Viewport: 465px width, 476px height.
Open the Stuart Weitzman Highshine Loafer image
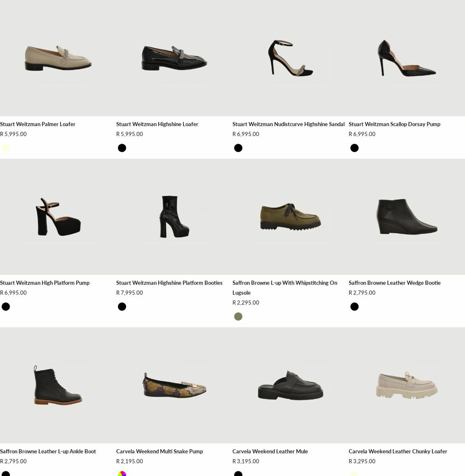(174, 58)
